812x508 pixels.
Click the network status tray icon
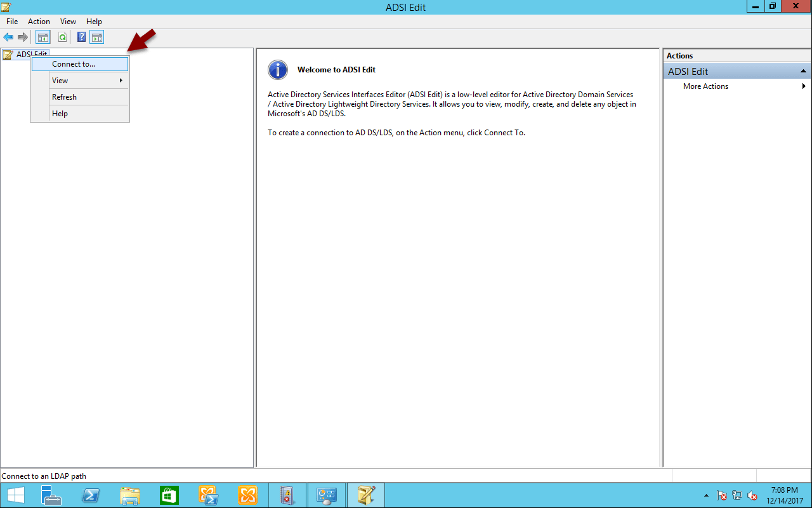pyautogui.click(x=737, y=495)
